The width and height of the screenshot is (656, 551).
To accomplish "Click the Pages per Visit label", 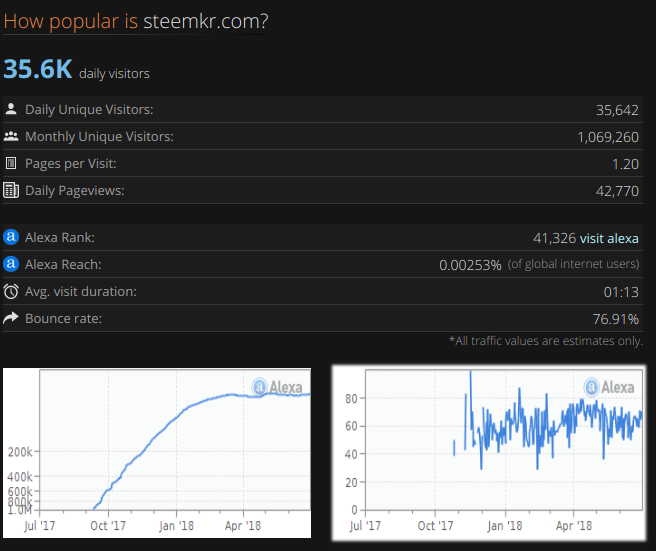I will (71, 164).
